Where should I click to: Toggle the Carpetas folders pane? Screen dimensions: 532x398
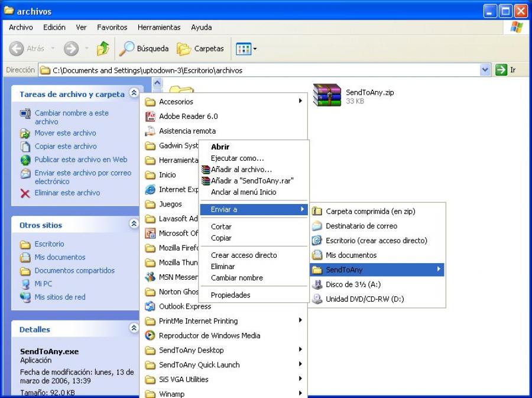coord(200,48)
